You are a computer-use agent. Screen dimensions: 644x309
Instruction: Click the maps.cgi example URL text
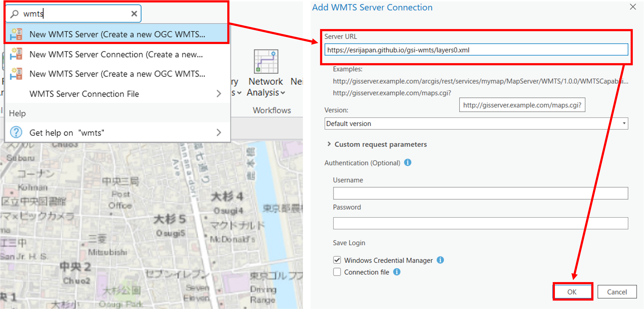point(392,93)
